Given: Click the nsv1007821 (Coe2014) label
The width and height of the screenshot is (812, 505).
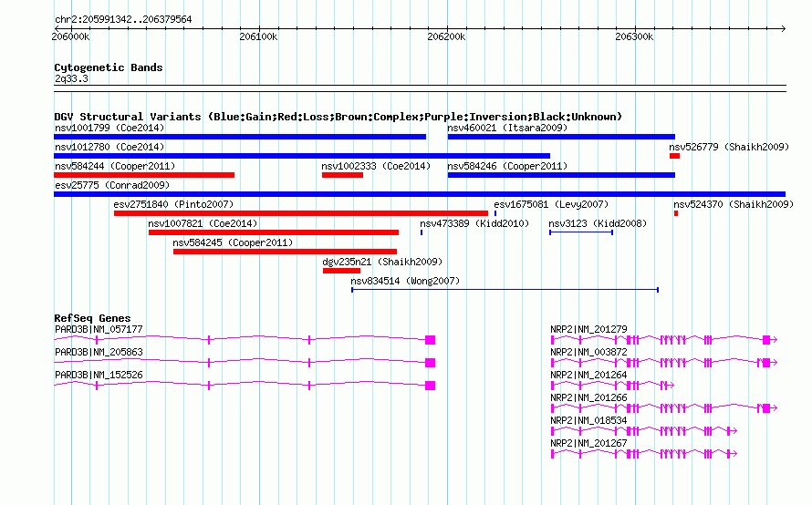Looking at the screenshot, I should 203,223.
